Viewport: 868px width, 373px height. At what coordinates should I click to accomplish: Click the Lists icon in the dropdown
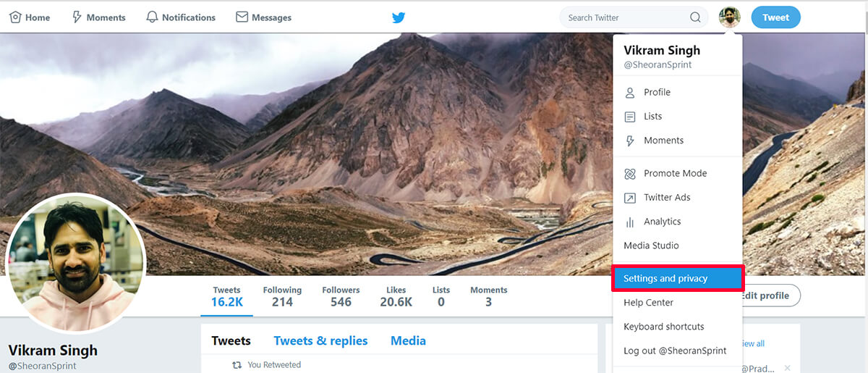630,117
